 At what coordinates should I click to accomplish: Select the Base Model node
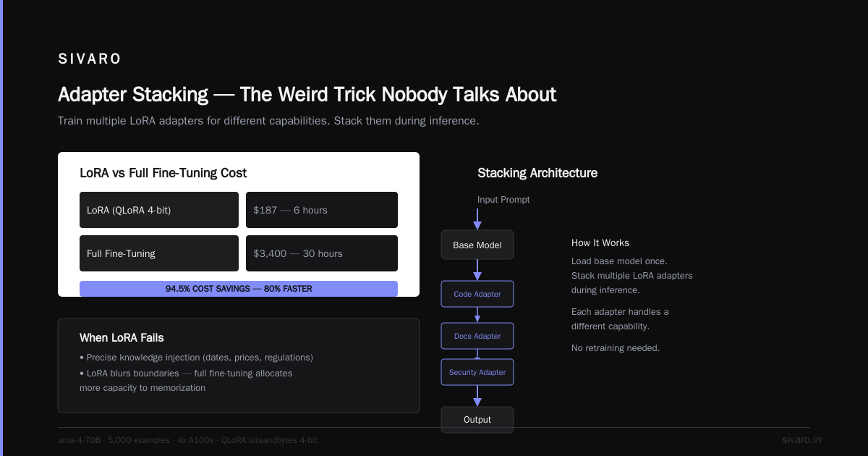477,245
